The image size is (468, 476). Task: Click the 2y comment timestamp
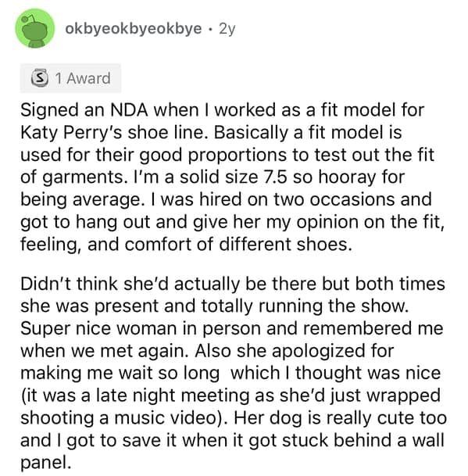[x=227, y=29]
